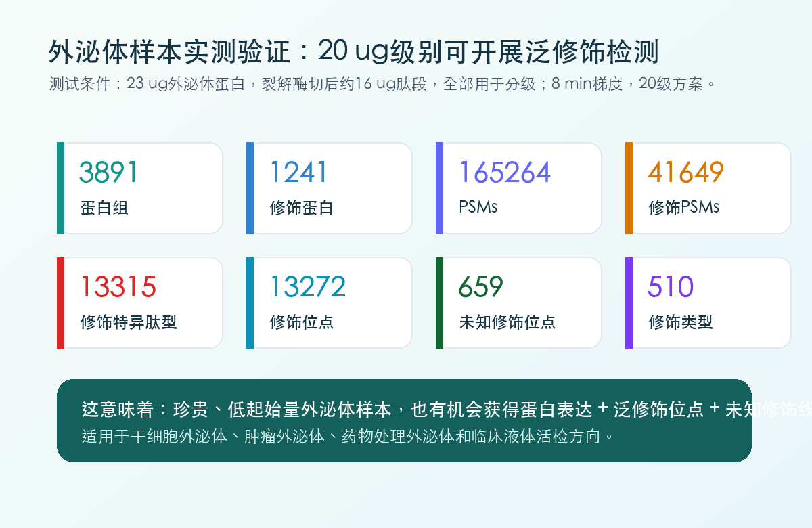Select the 测试条件 subtitle line
The width and height of the screenshot is (812, 528).
point(383,84)
